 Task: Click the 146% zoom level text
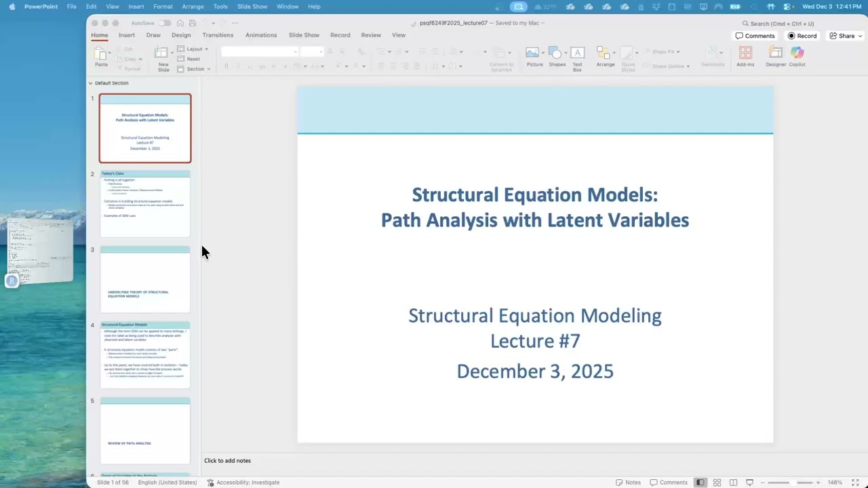(835, 483)
